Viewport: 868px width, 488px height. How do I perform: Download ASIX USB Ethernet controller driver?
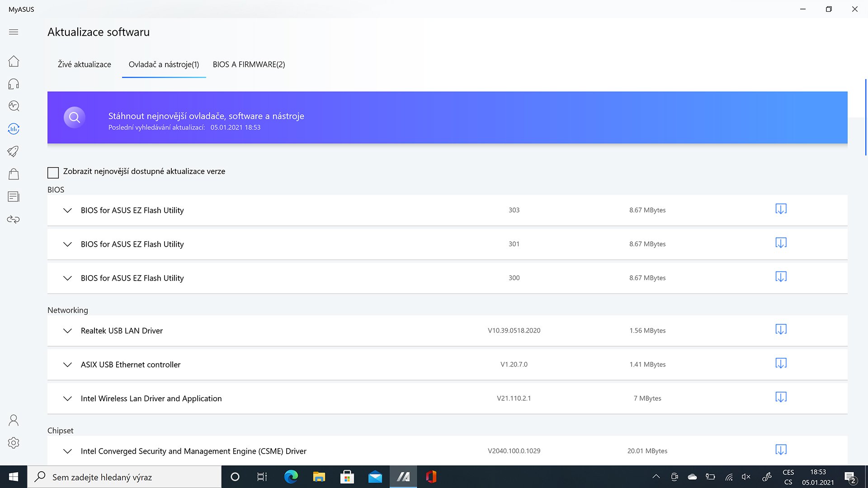click(x=781, y=363)
